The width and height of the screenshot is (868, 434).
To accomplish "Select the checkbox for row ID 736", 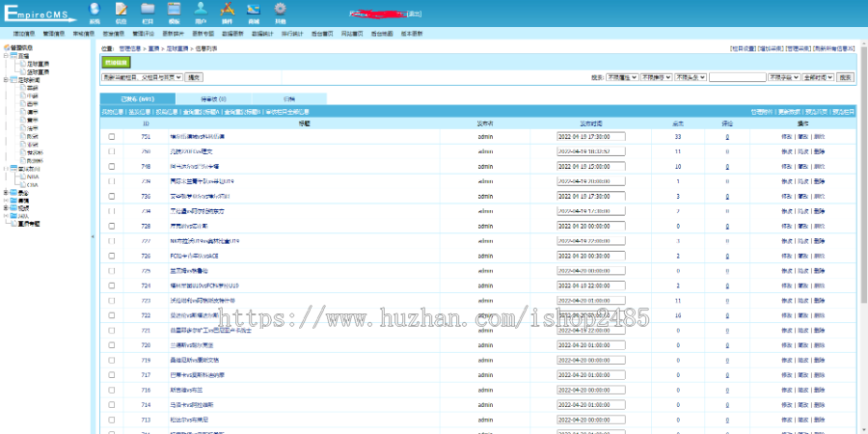I will (112, 196).
